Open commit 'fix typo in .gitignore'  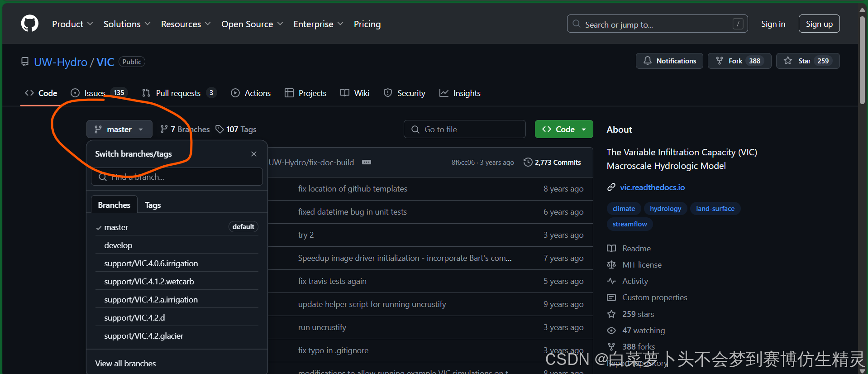(333, 350)
